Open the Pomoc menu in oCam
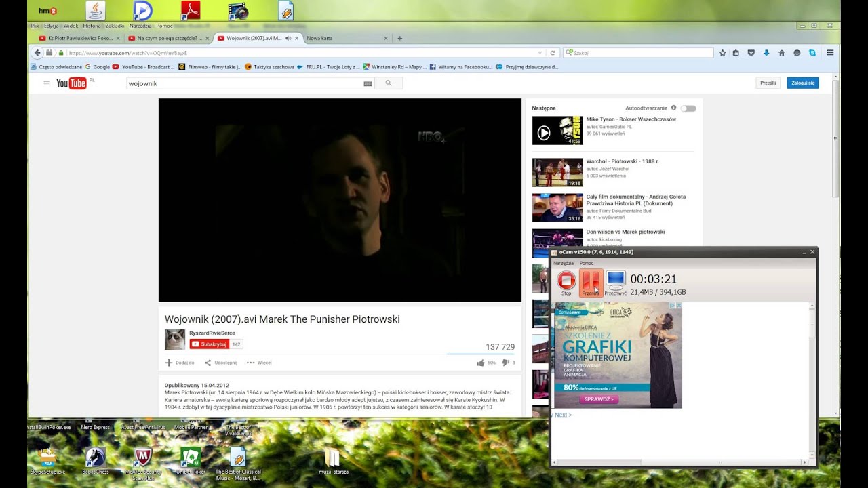The width and height of the screenshot is (868, 488). click(587, 263)
